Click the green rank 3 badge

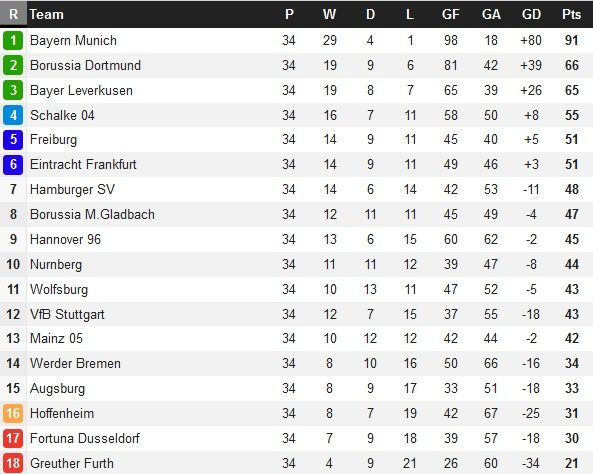coord(13,90)
